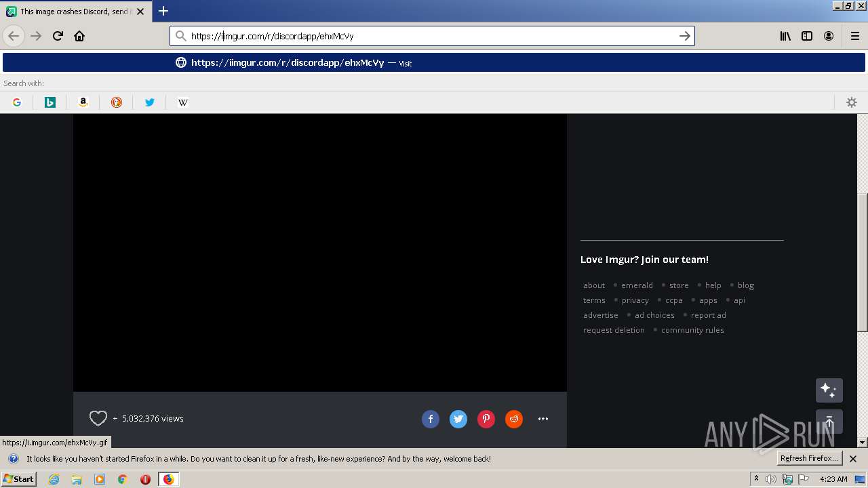Dismiss the Firefox refresh notification bar
The height and width of the screenshot is (488, 868).
pyautogui.click(x=853, y=459)
